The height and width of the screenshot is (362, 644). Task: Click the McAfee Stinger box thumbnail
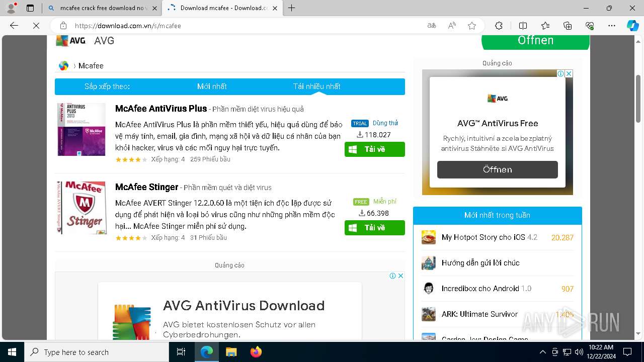tap(81, 208)
